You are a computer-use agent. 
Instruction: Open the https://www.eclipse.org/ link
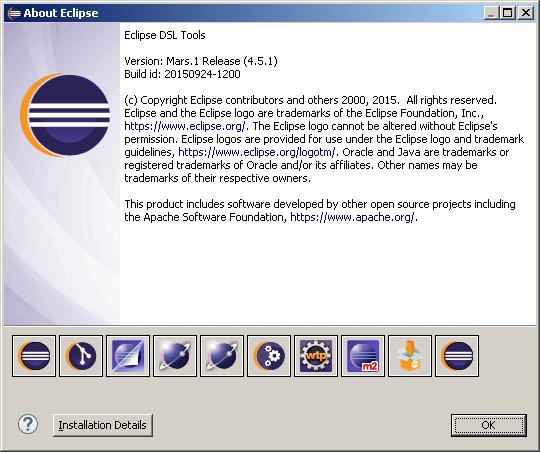coord(185,126)
